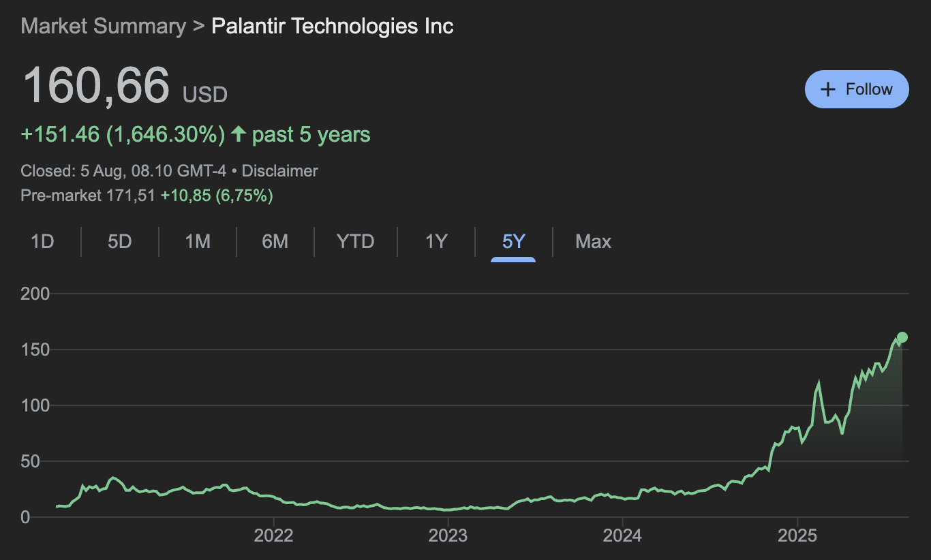Image resolution: width=931 pixels, height=560 pixels.
Task: Click the green upward arrow next to percentage gain
Action: pyautogui.click(x=237, y=134)
